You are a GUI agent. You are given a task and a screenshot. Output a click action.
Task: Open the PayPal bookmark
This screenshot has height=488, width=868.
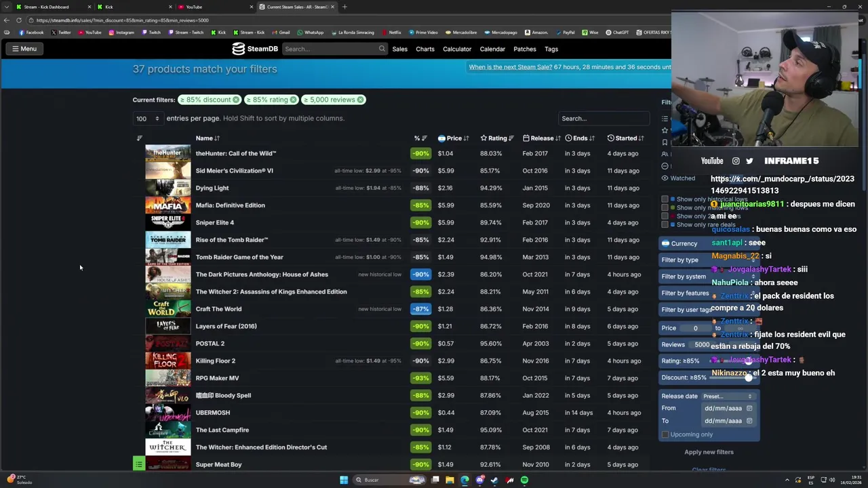565,33
